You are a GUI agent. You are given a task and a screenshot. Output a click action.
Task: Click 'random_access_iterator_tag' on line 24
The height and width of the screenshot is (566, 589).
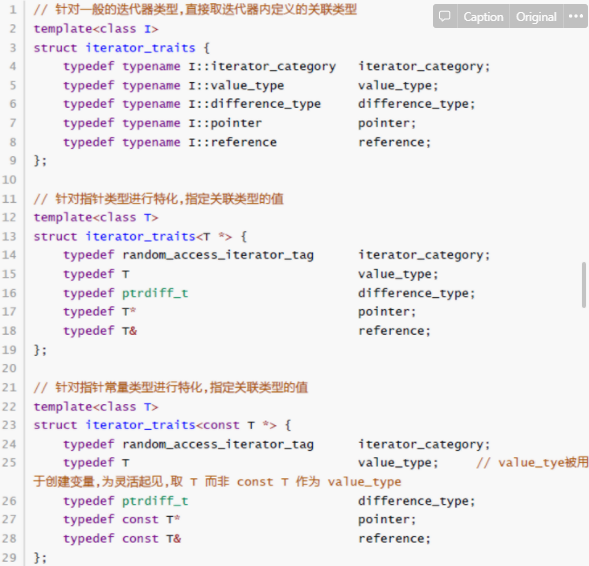point(218,445)
